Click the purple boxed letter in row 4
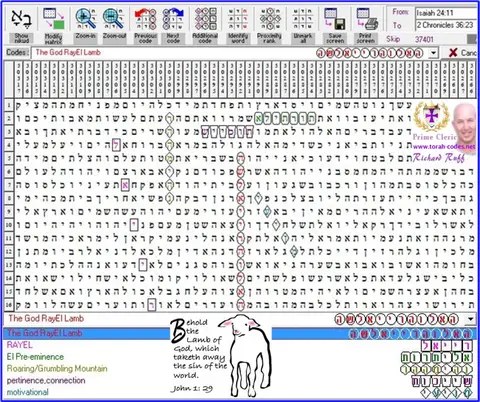The height and width of the screenshot is (402, 480). tap(116, 145)
